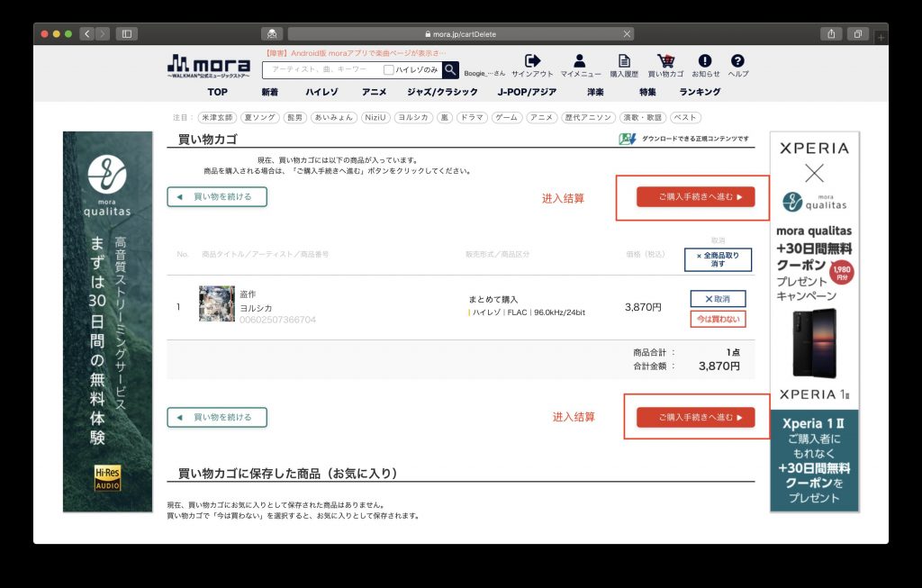
Task: Open the help question mark icon
Action: pyautogui.click(x=737, y=60)
